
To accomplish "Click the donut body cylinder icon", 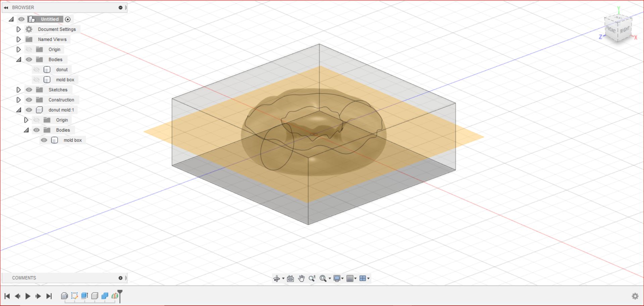I will [x=47, y=70].
